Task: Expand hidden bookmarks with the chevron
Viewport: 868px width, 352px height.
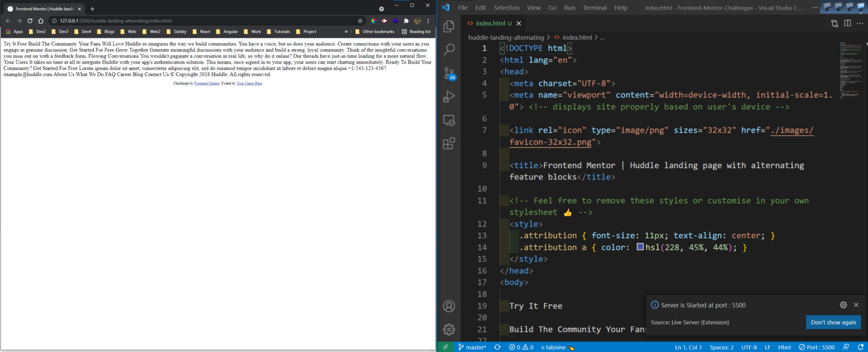Action: [346, 31]
